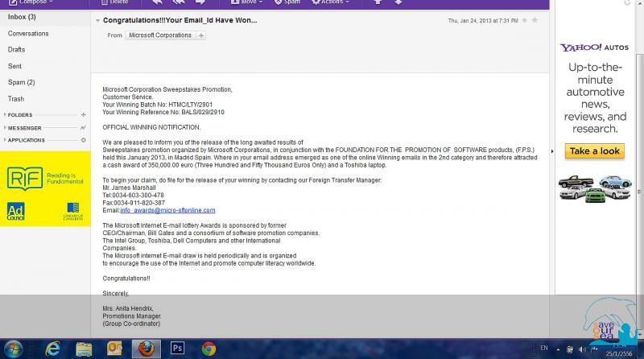This screenshot has width=644, height=359.
Task: Add Microsoft Corporations sender to contacts
Action: click(x=201, y=35)
